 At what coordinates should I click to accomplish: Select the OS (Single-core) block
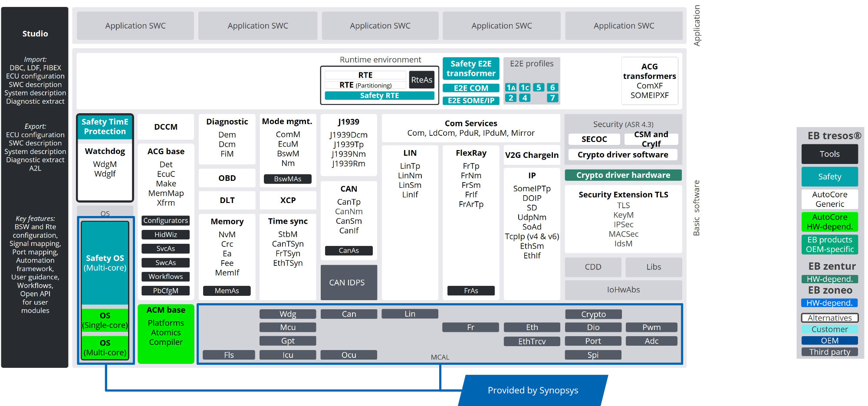[x=105, y=320]
